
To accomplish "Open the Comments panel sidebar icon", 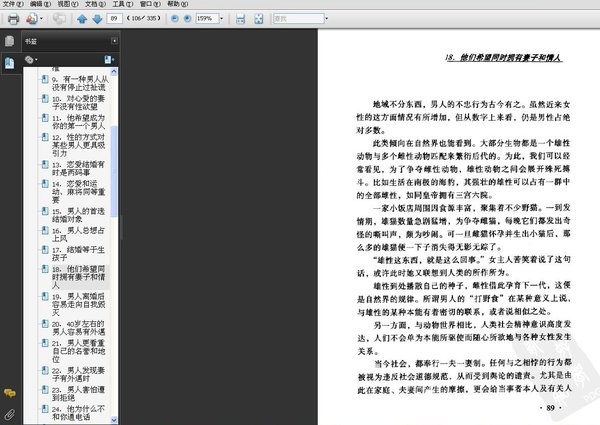I will [x=10, y=393].
